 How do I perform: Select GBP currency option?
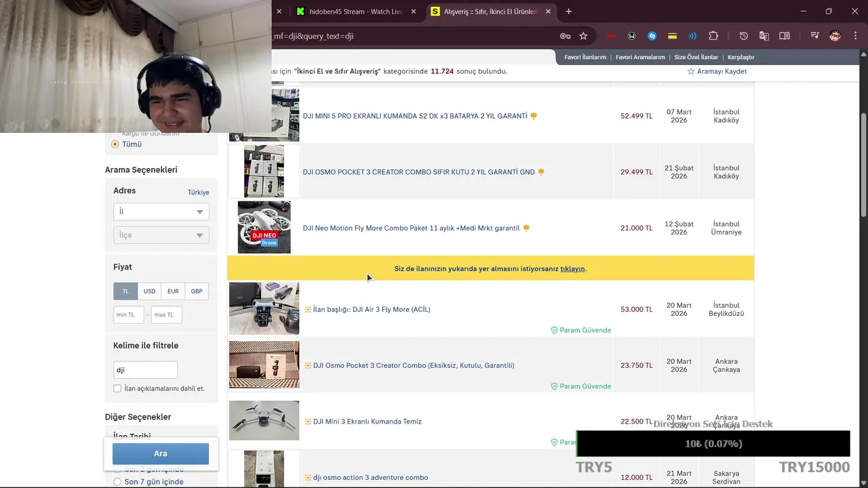197,291
